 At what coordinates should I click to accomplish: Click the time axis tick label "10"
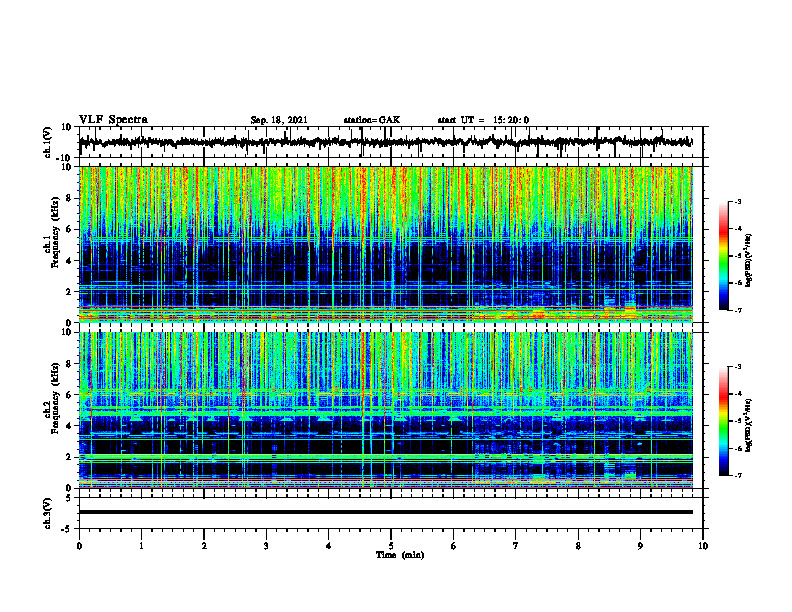coord(703,546)
